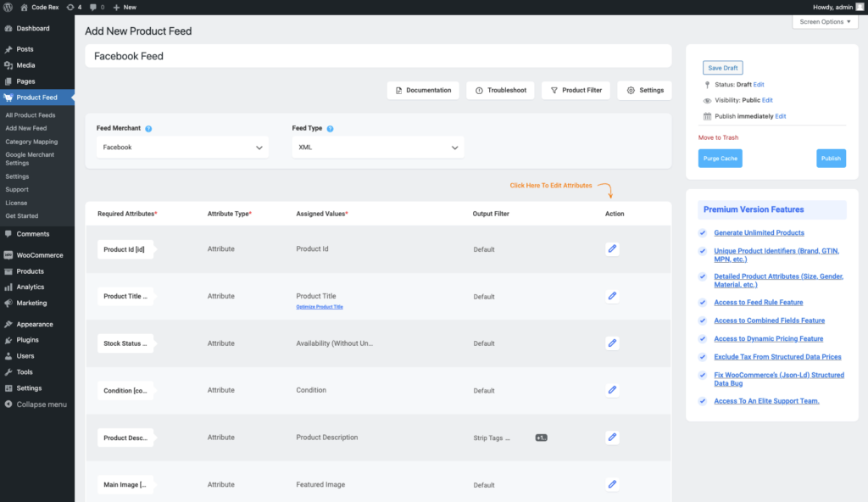Screen dimensions: 868x502
Task: Open the New content menu
Action: (125, 7)
